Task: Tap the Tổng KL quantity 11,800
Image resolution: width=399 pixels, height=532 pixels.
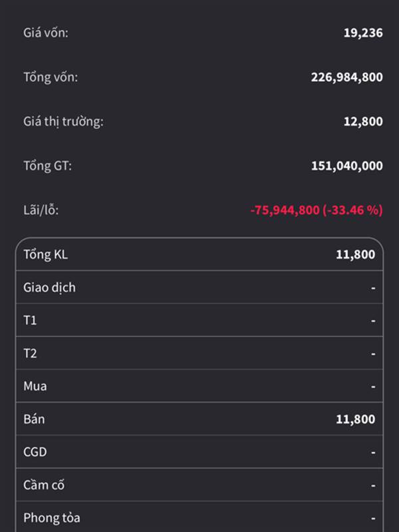Action: coord(356,255)
